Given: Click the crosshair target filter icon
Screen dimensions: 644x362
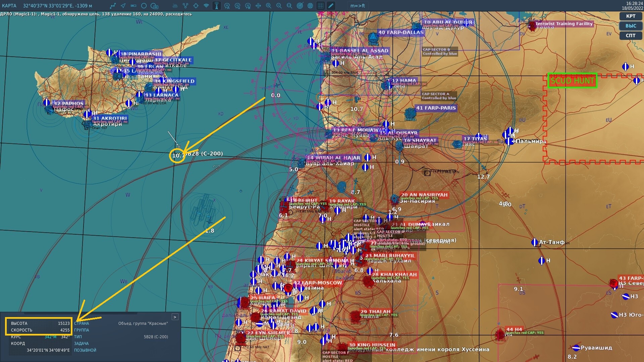Looking at the screenshot, I should [196, 6].
